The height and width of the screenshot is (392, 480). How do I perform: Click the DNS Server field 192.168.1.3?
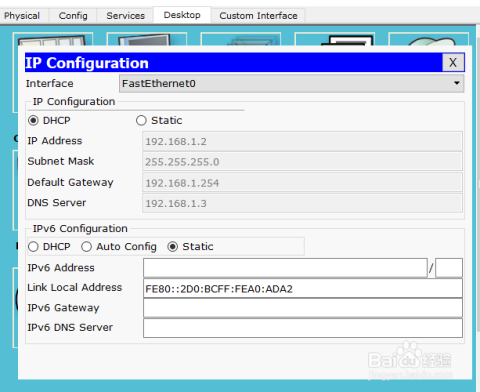pos(302,203)
